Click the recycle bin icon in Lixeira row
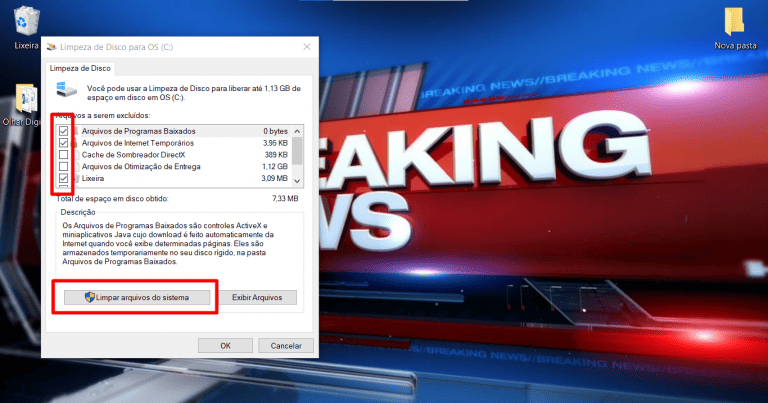The height and width of the screenshot is (403, 768). [75, 178]
